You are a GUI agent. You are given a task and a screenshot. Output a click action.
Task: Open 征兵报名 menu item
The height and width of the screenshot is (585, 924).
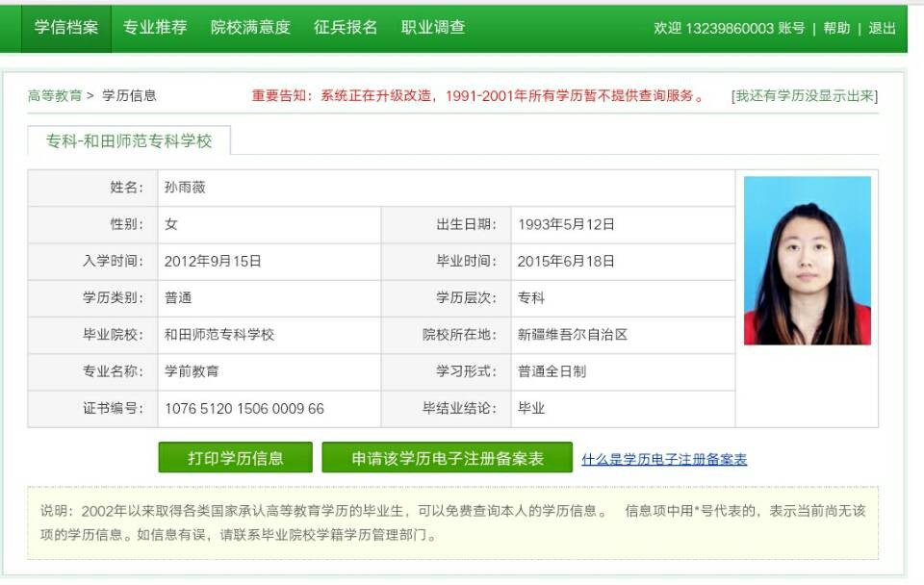pos(346,28)
